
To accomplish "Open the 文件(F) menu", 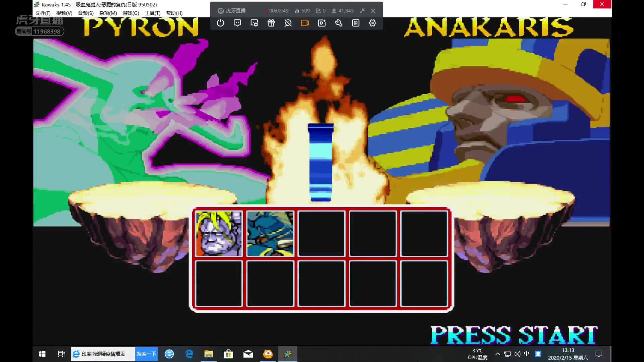I will [43, 13].
